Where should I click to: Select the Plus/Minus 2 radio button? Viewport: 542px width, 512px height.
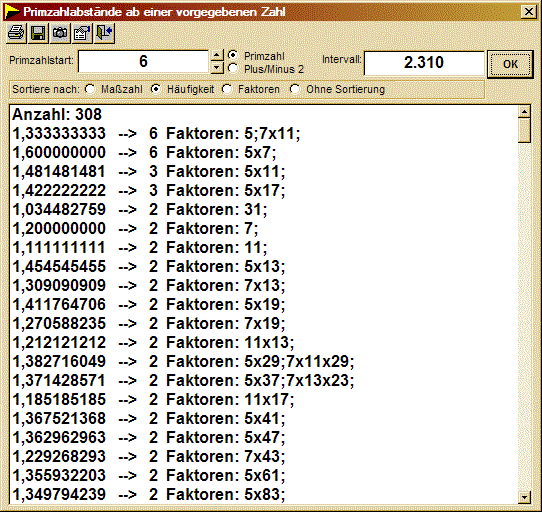pyautogui.click(x=233, y=68)
